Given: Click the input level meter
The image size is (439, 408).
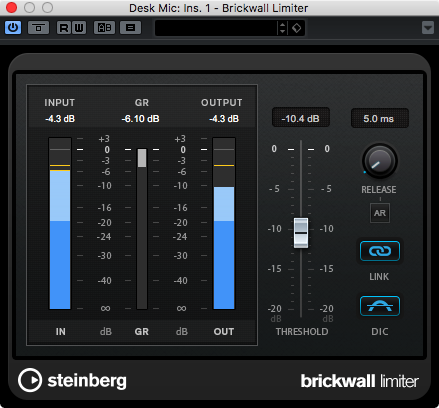Looking at the screenshot, I should 60,223.
